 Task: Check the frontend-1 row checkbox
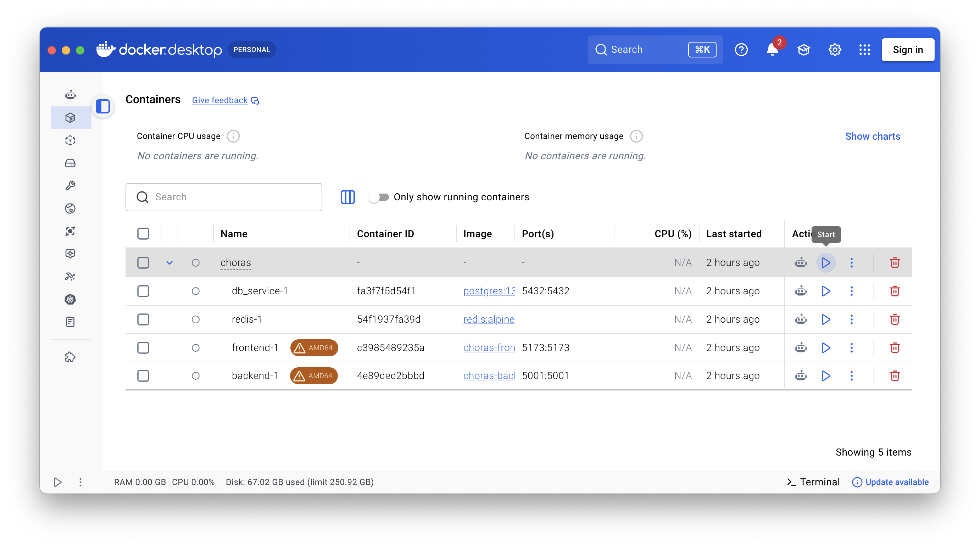click(x=143, y=348)
